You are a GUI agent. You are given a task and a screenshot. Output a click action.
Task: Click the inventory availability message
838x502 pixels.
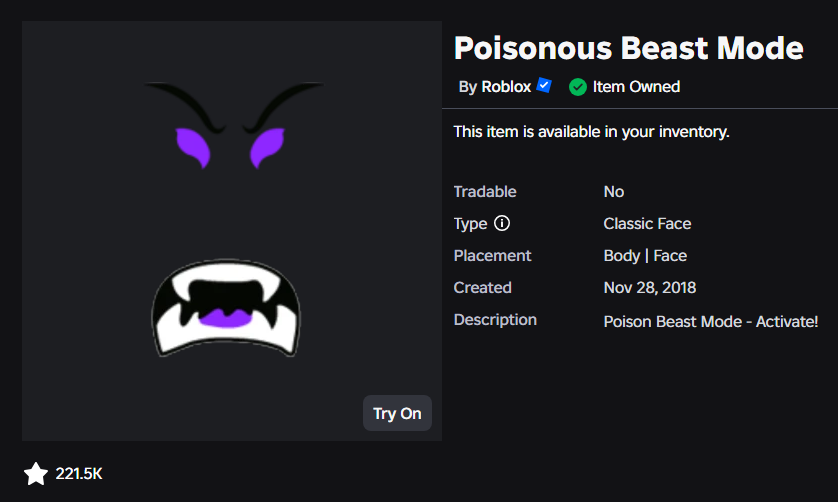[x=592, y=132]
